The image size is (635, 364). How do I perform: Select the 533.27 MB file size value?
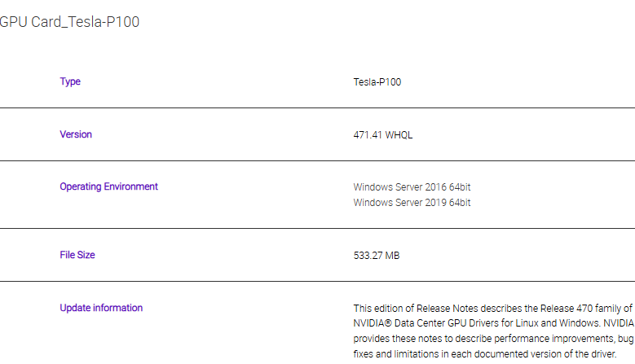[376, 256]
